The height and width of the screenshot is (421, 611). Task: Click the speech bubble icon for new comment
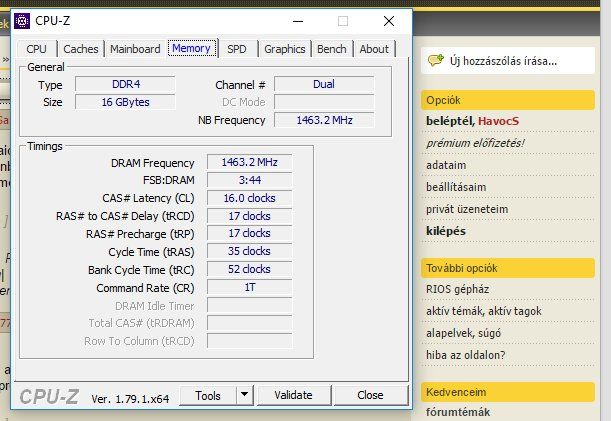click(x=436, y=60)
